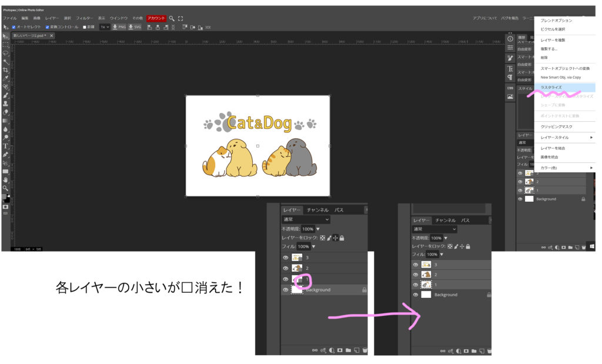Toggle the 変換コントロール checkbox
This screenshot has height=364, width=602.
47,27
